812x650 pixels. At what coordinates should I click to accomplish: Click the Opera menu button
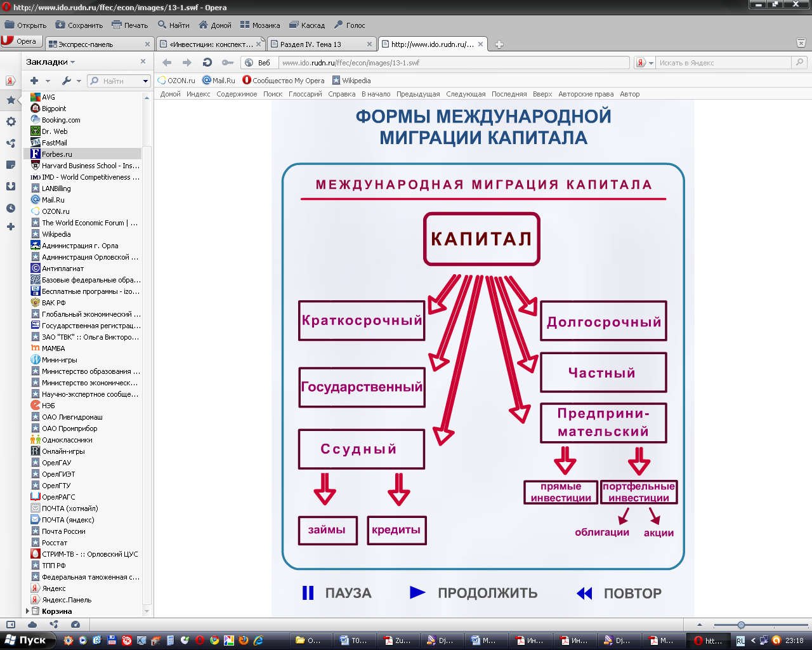pos(21,41)
